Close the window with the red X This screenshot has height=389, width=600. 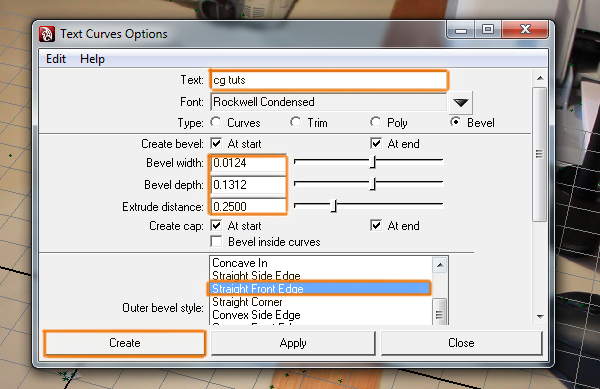point(525,30)
